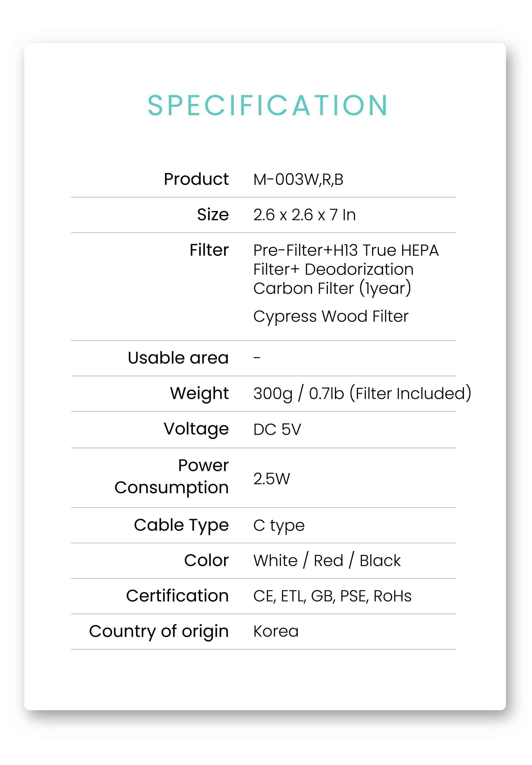Click the Pre-Filter+H13 True HEPA text

tap(346, 250)
